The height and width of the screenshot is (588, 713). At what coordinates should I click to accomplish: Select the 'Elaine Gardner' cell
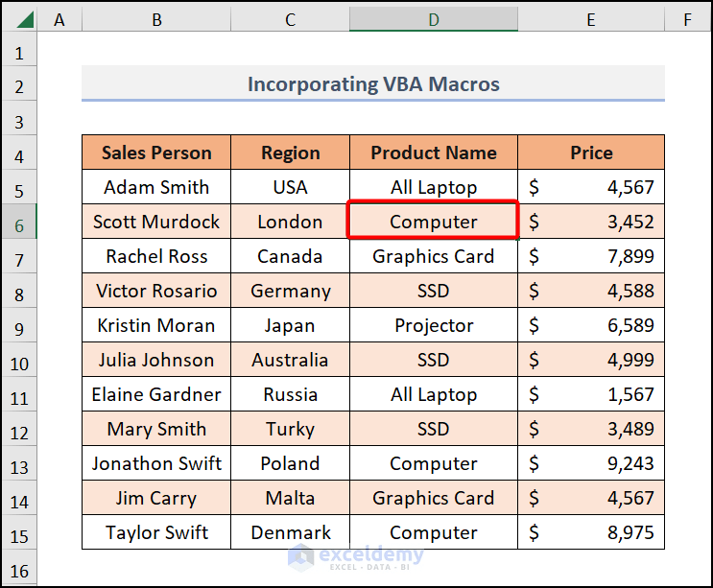pyautogui.click(x=156, y=394)
